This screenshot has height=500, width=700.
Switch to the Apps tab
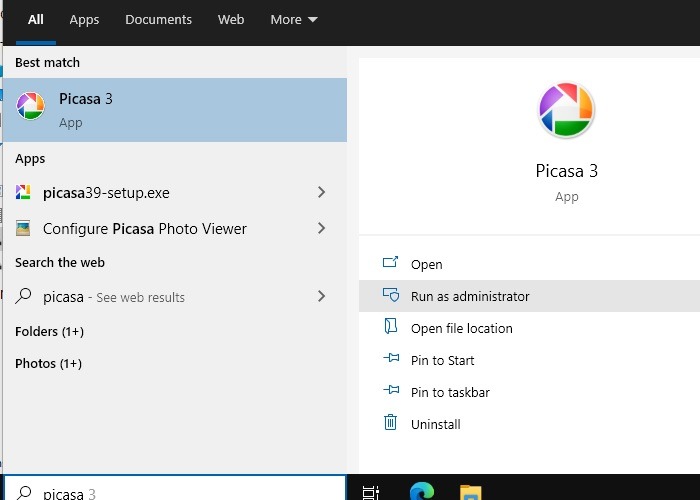click(84, 20)
